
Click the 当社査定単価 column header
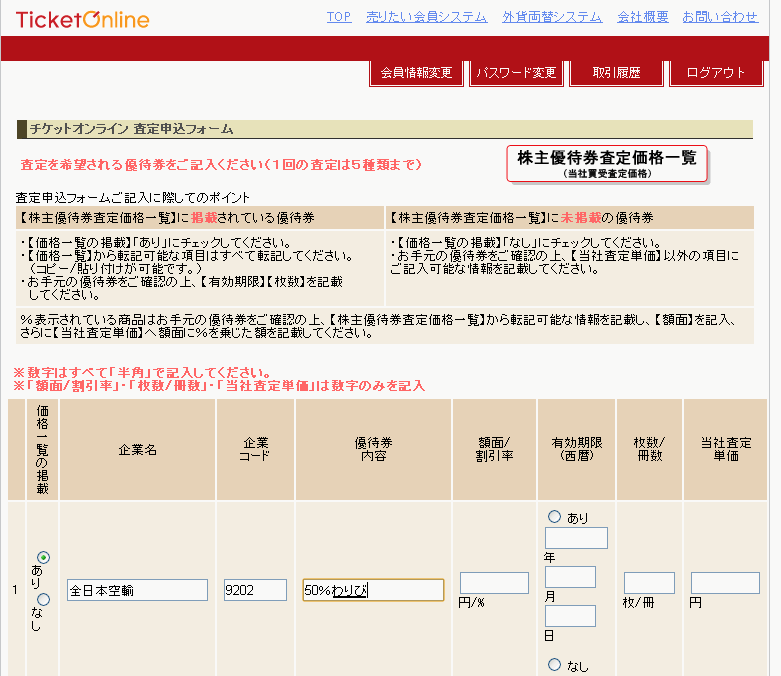click(x=726, y=449)
